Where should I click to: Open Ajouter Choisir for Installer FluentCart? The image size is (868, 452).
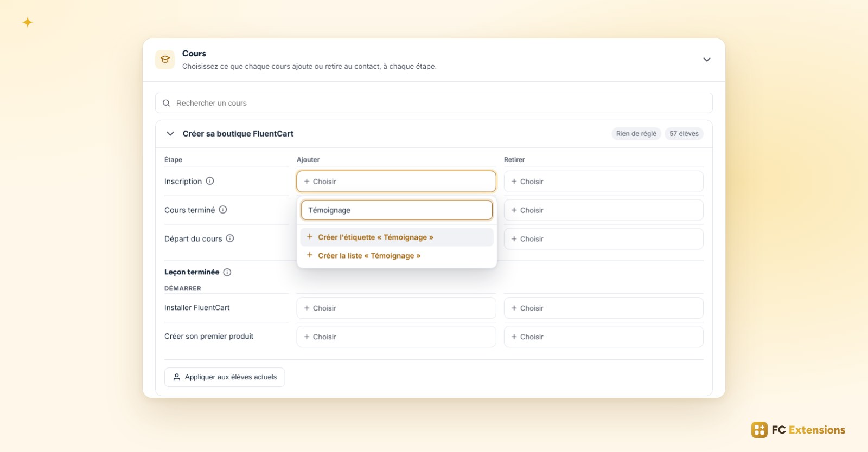click(x=396, y=308)
